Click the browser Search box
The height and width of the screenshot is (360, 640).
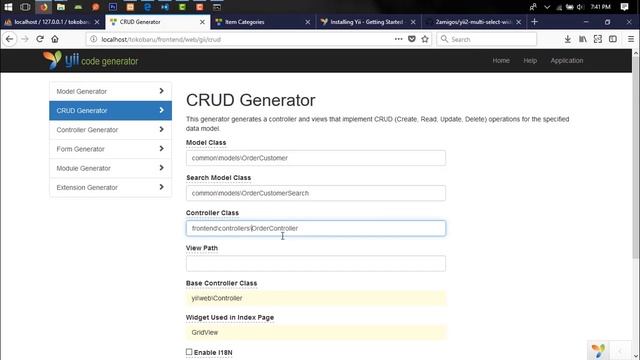[487, 39]
